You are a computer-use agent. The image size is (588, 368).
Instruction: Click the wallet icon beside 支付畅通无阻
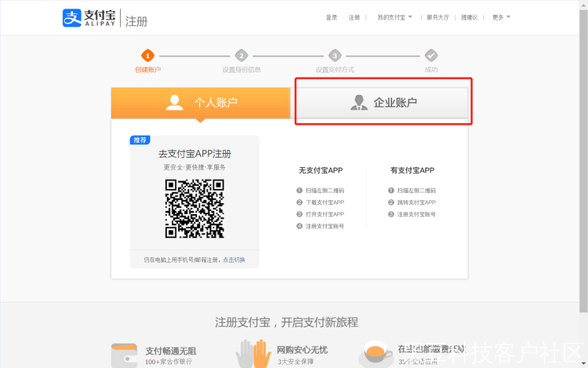124,355
